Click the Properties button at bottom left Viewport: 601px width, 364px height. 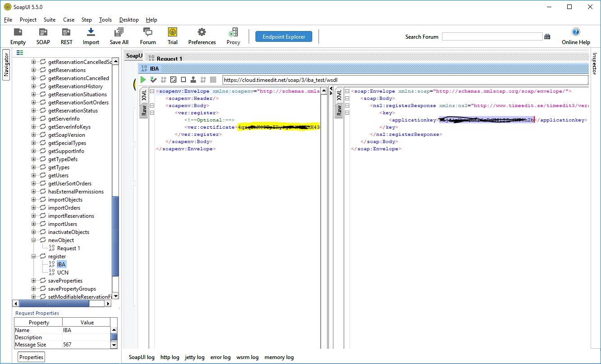click(32, 357)
